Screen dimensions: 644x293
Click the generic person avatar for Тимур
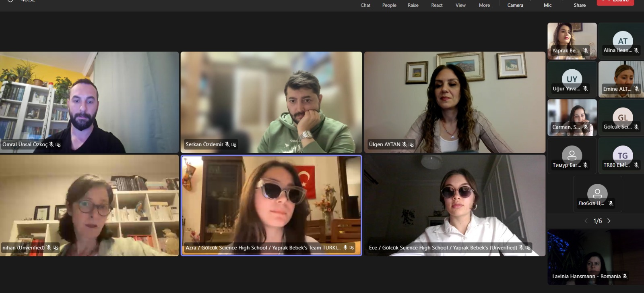(572, 155)
